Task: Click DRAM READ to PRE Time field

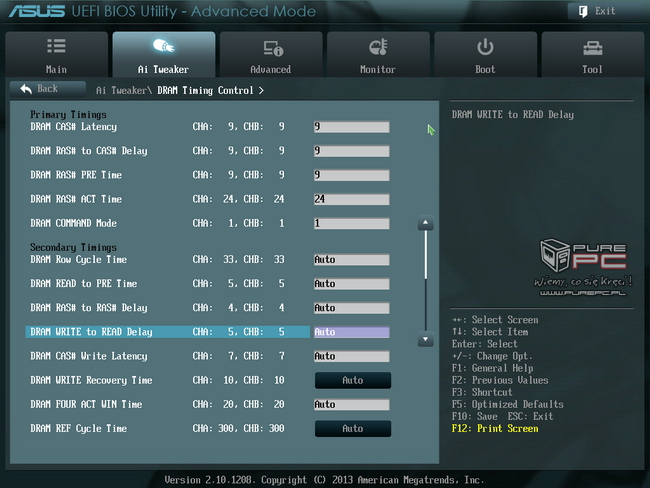Action: tap(352, 284)
